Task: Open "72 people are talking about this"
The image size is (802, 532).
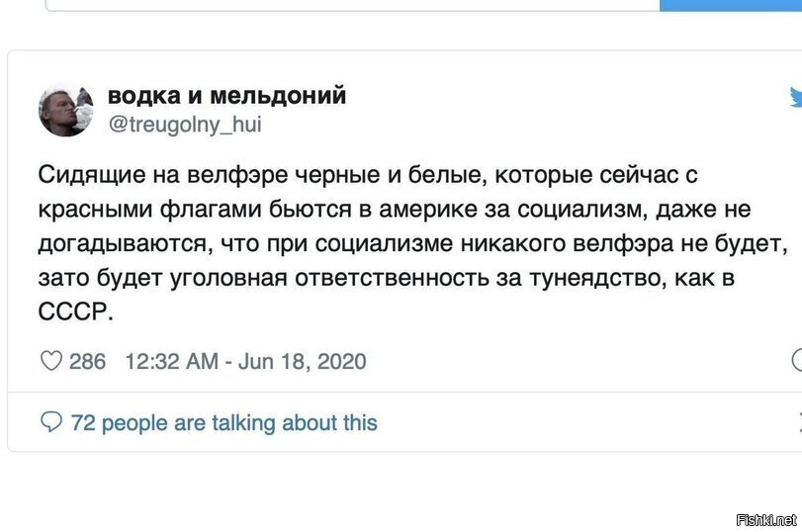Action: click(223, 423)
